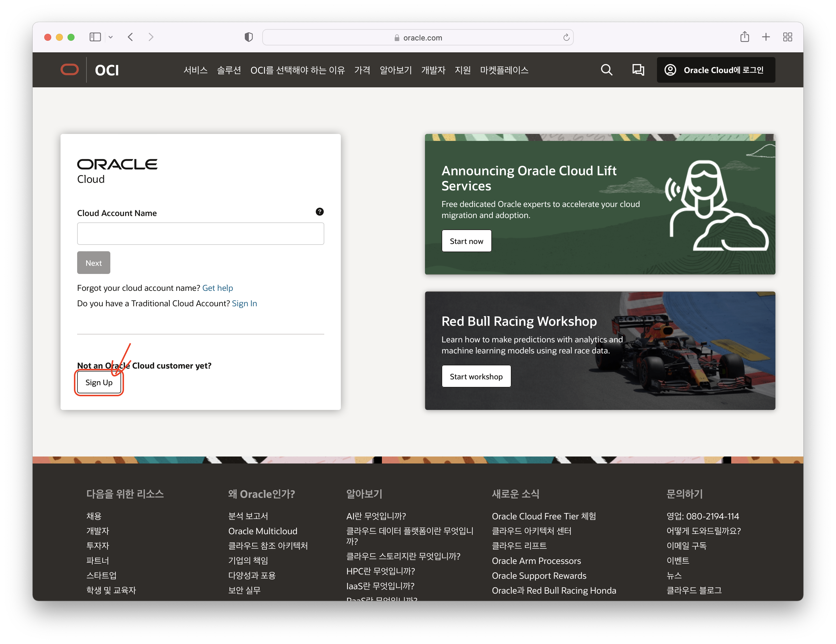The height and width of the screenshot is (644, 836).
Task: Reload the page with refresh icon
Action: tap(566, 38)
